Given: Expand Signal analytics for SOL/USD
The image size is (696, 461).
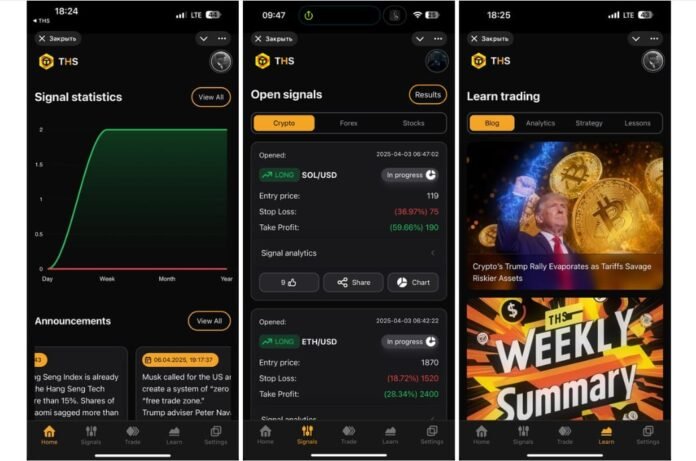Looking at the screenshot, I should click(x=348, y=253).
